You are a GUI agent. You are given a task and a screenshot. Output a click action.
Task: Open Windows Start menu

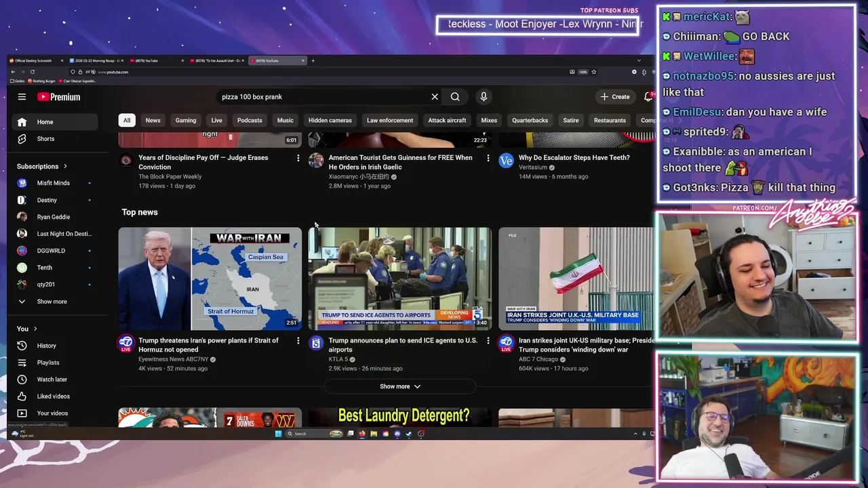[278, 434]
